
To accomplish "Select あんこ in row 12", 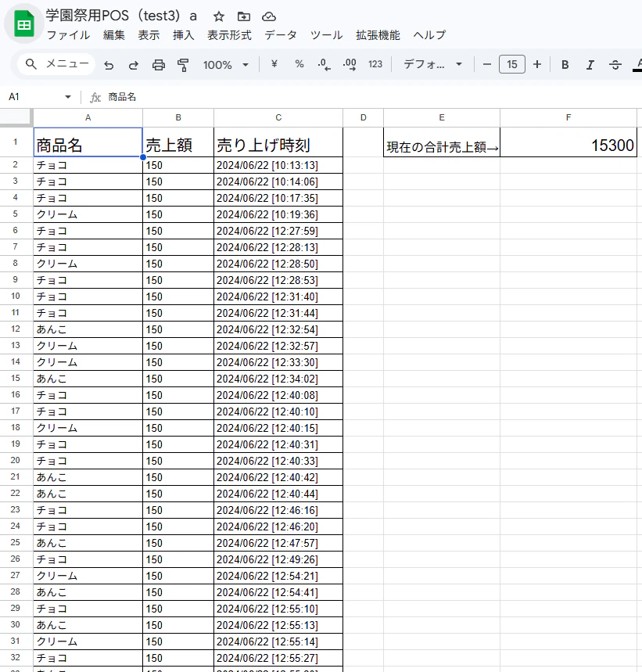I will point(88,329).
